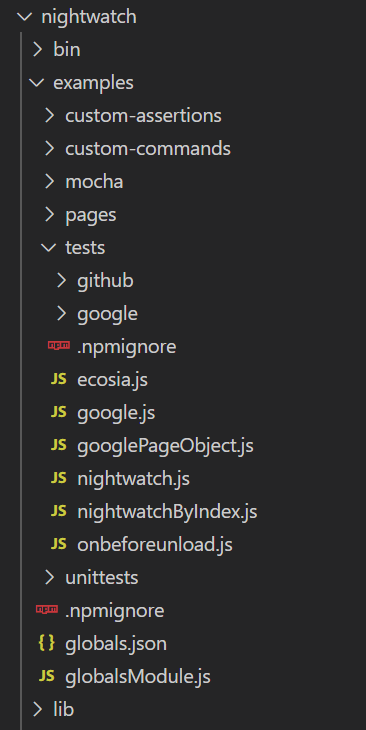This screenshot has width=366, height=730.
Task: Click the JS icon beside nightwatch.js
Action: tap(59, 479)
